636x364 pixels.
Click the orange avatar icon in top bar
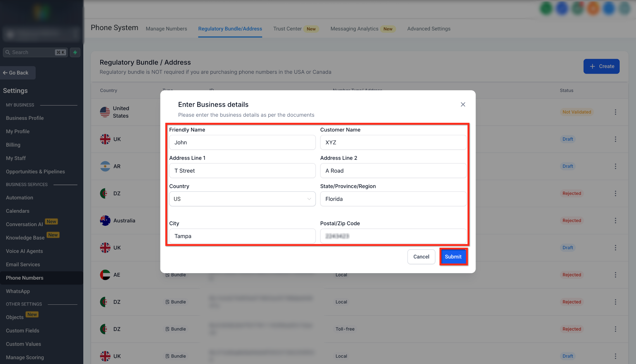[593, 8]
